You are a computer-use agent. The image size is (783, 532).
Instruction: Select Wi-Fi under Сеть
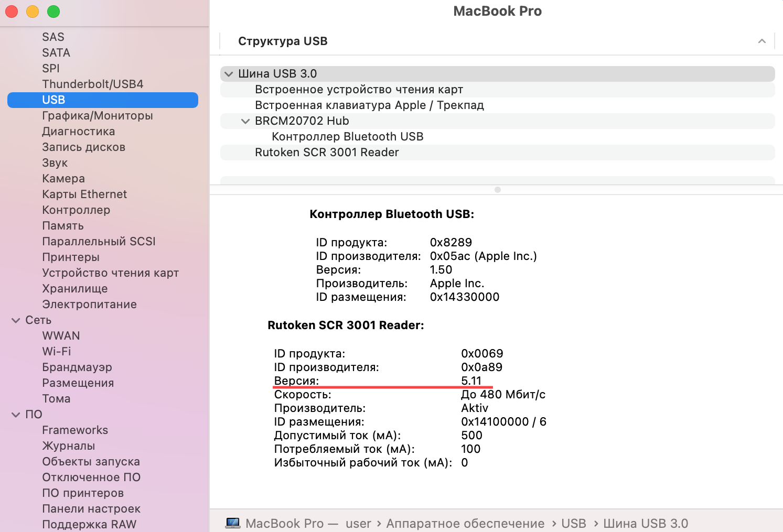click(x=57, y=351)
